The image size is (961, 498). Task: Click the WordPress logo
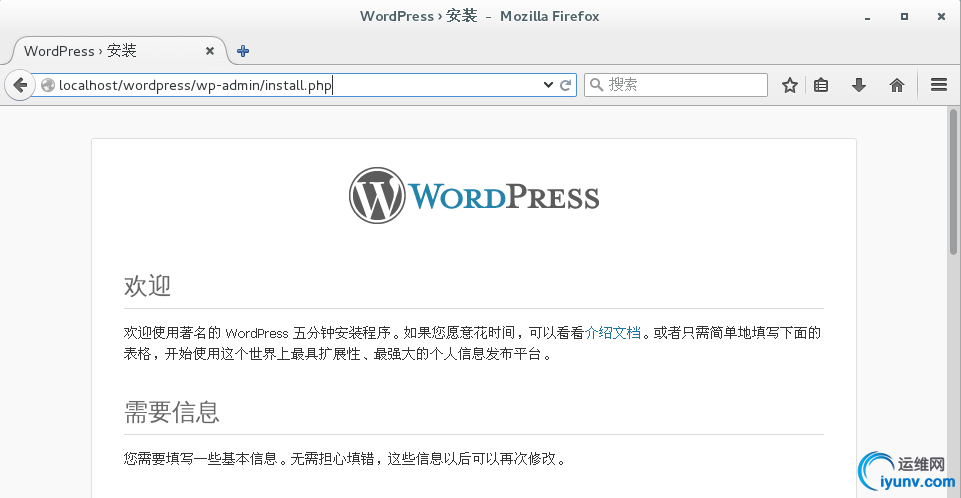click(x=474, y=195)
